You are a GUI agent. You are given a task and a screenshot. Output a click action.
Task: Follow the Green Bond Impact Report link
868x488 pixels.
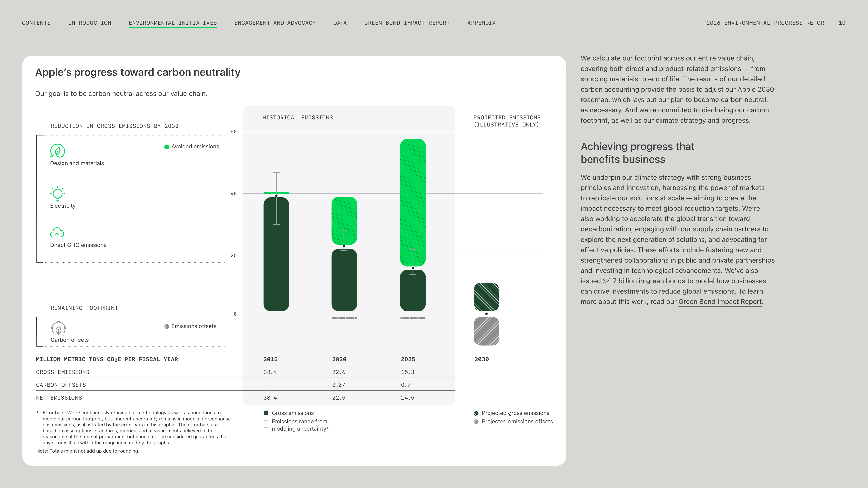click(x=720, y=302)
